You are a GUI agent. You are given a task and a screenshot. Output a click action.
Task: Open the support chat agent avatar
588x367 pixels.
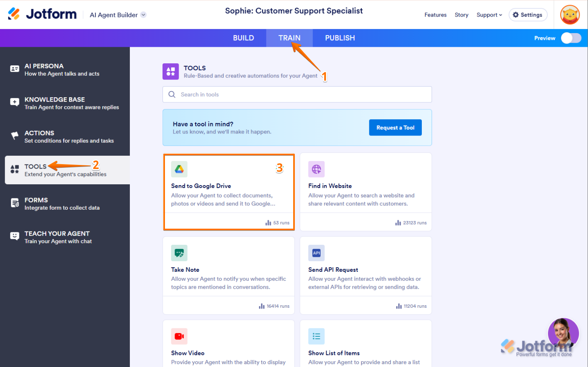[x=563, y=334]
